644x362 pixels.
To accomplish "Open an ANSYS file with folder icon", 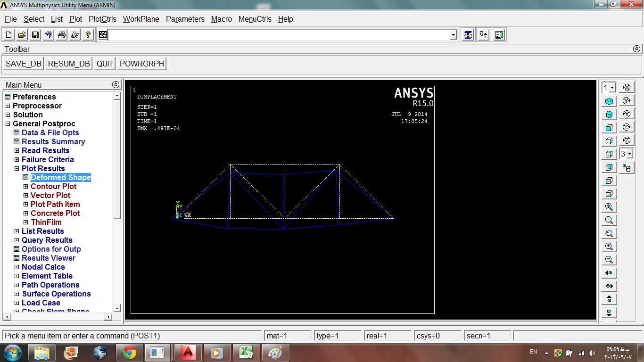I will coord(22,35).
